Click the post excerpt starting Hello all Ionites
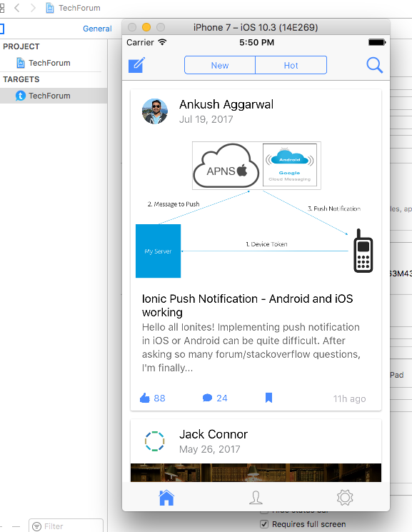 [251, 348]
